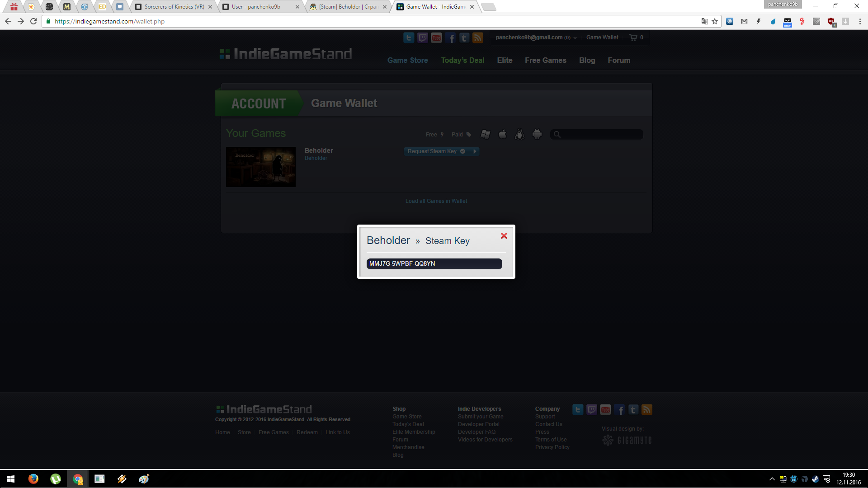
Task: Go forward in browser history
Action: [x=21, y=21]
